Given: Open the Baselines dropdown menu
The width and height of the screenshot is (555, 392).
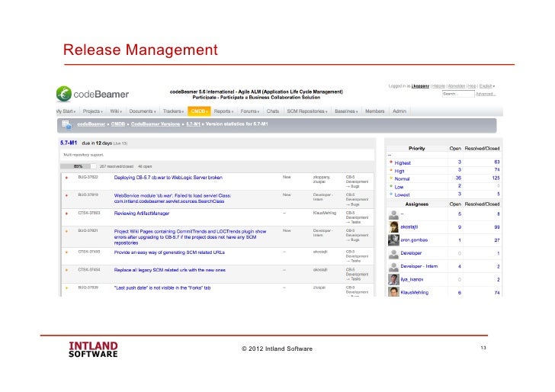Looking at the screenshot, I should 346,111.
